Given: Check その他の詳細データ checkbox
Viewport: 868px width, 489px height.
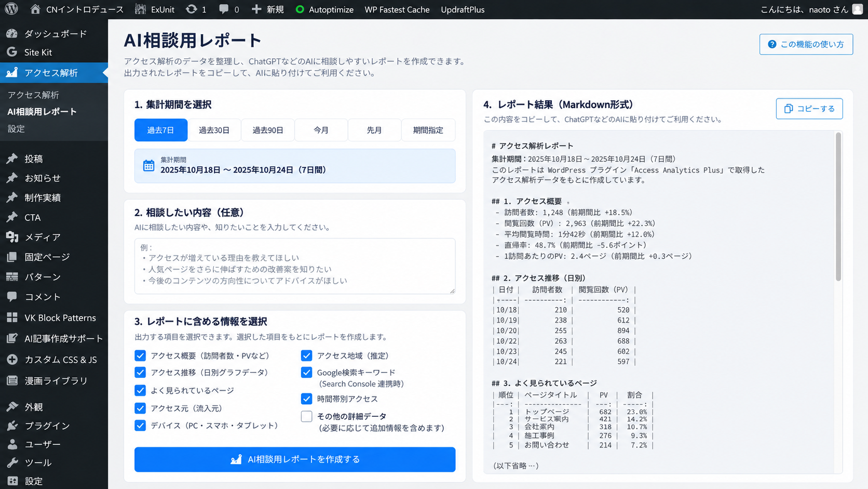Looking at the screenshot, I should 306,416.
